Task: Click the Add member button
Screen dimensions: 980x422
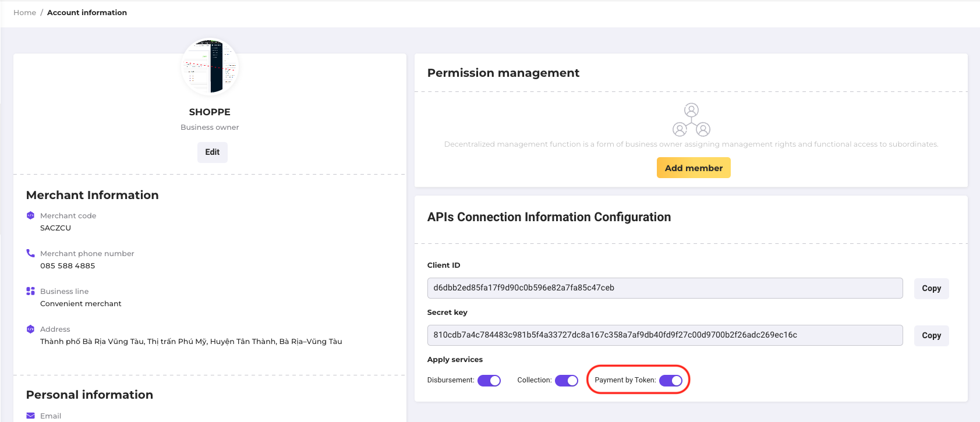Action: coord(694,168)
